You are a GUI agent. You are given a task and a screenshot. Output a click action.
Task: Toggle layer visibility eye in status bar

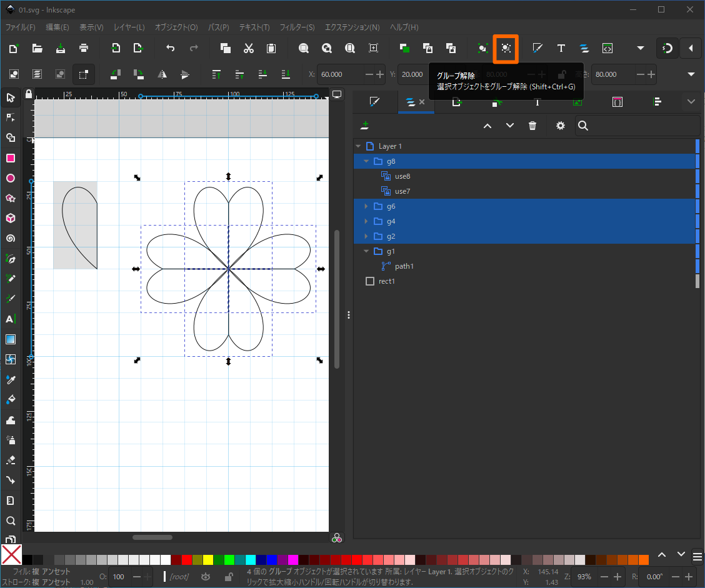[206, 577]
